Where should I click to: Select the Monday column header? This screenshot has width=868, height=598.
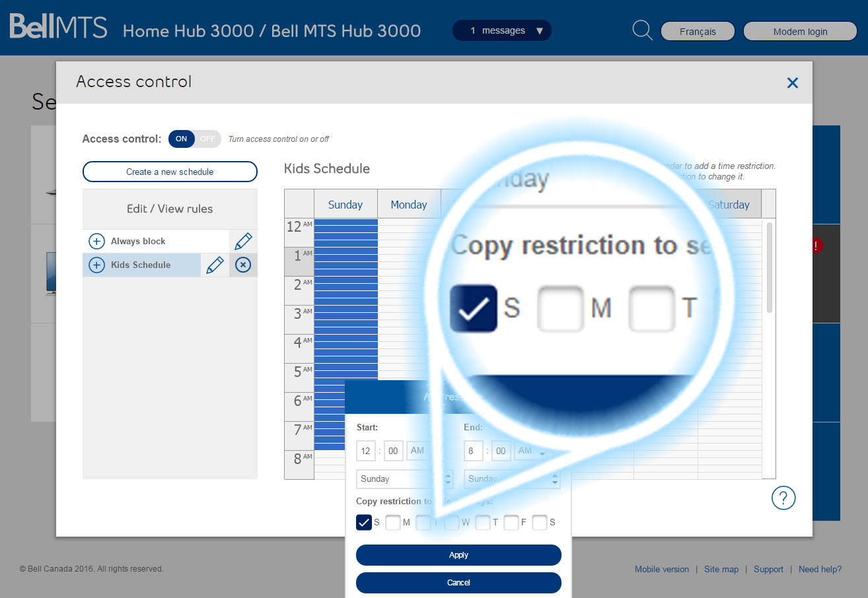409,205
